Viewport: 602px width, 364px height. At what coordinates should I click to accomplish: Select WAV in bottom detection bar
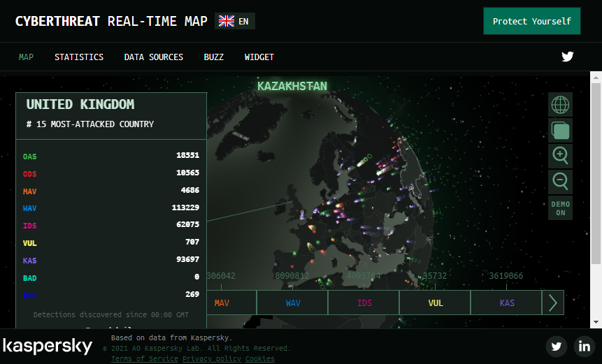[x=292, y=303]
